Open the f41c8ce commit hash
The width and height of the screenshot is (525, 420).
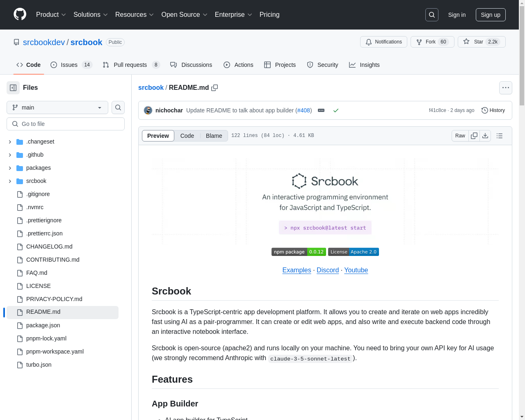(437, 110)
